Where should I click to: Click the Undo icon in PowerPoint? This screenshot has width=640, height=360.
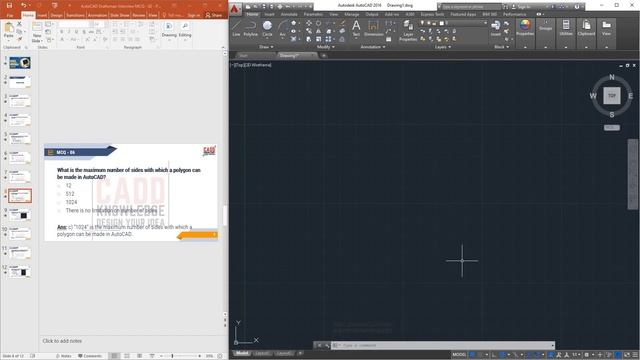pos(23,5)
